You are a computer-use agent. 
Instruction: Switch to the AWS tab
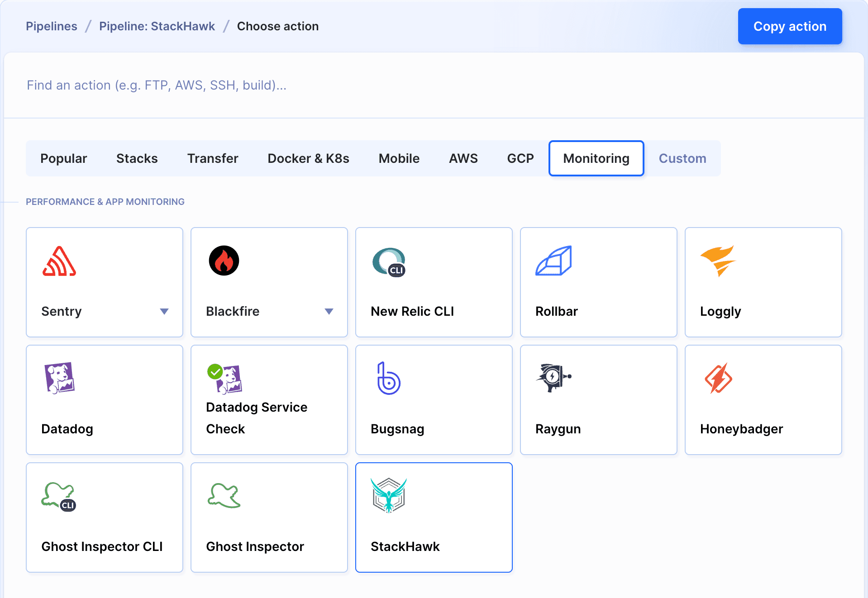(463, 158)
